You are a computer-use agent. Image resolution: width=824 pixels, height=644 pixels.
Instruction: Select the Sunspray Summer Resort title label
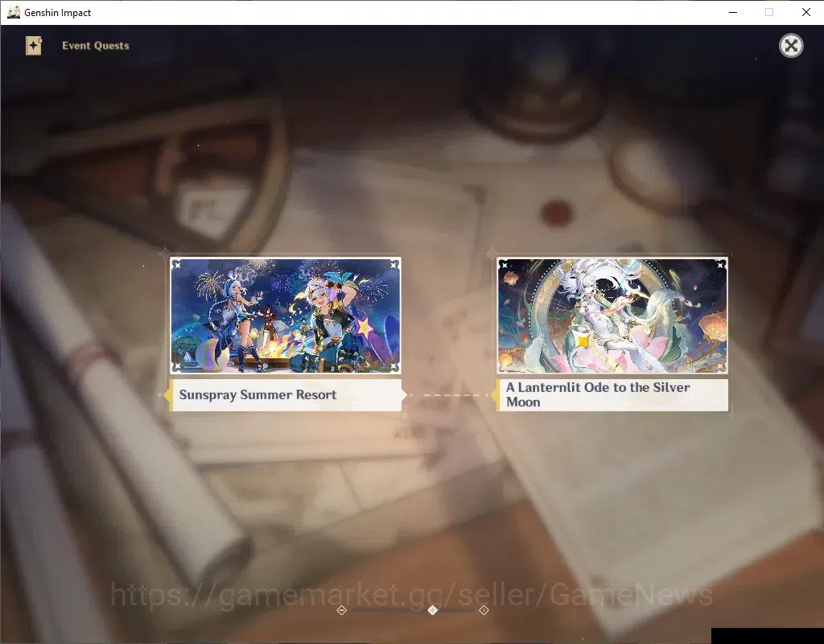click(286, 394)
